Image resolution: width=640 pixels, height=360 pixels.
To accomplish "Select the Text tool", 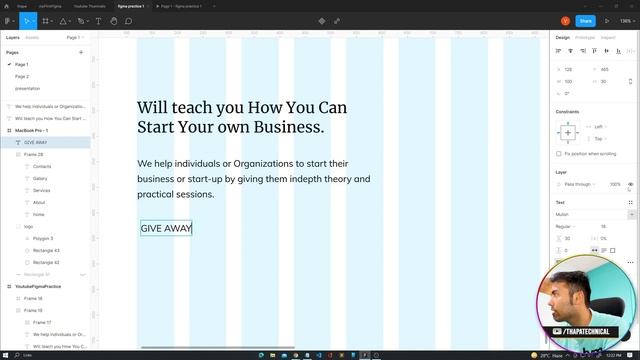I will 98,21.
